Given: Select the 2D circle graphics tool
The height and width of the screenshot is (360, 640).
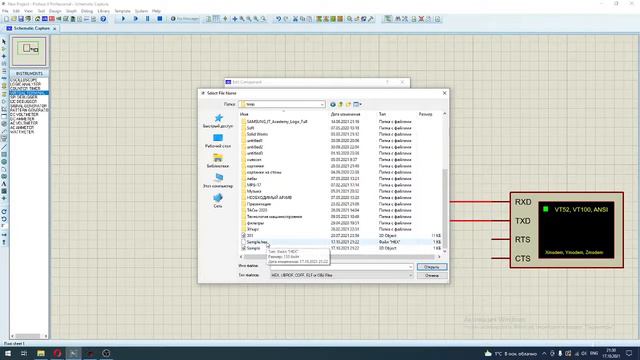Looking at the screenshot, I should pyautogui.click(x=4, y=162).
